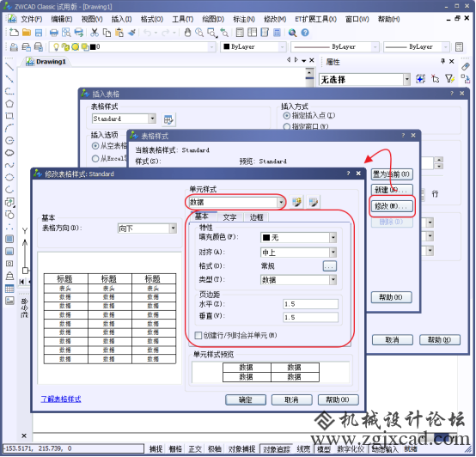Viewport: 476px width, 457px height.
Task: Click 修改(M) button in Table Style dialog
Action: pyautogui.click(x=392, y=206)
